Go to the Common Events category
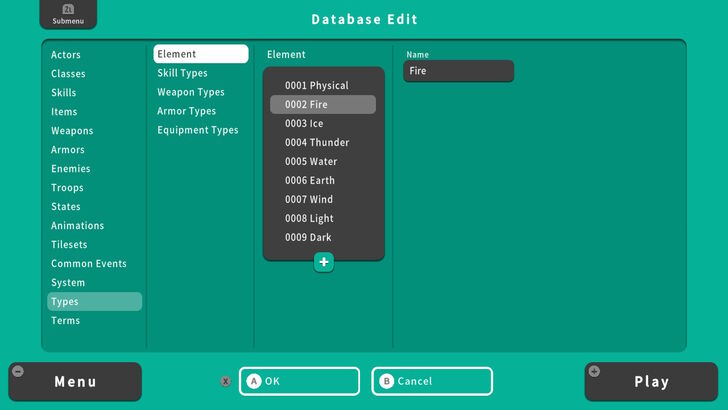This screenshot has width=728, height=410. point(89,264)
